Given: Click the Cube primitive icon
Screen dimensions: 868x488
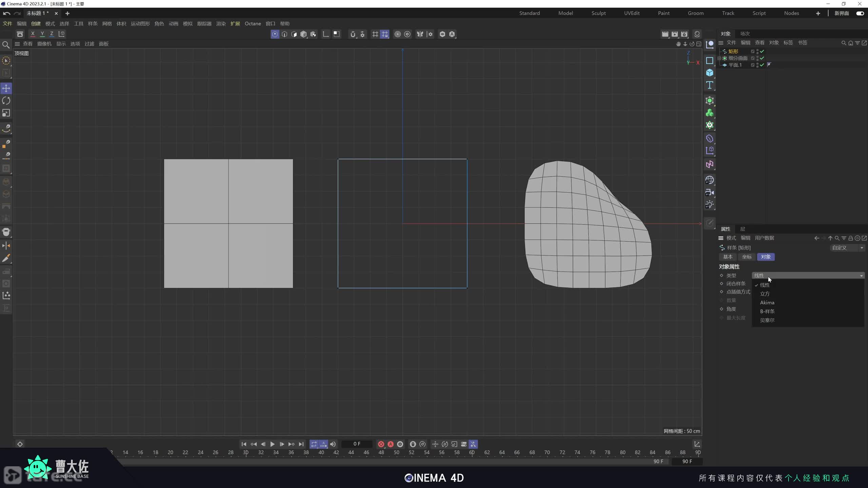Looking at the screenshot, I should 709,73.
